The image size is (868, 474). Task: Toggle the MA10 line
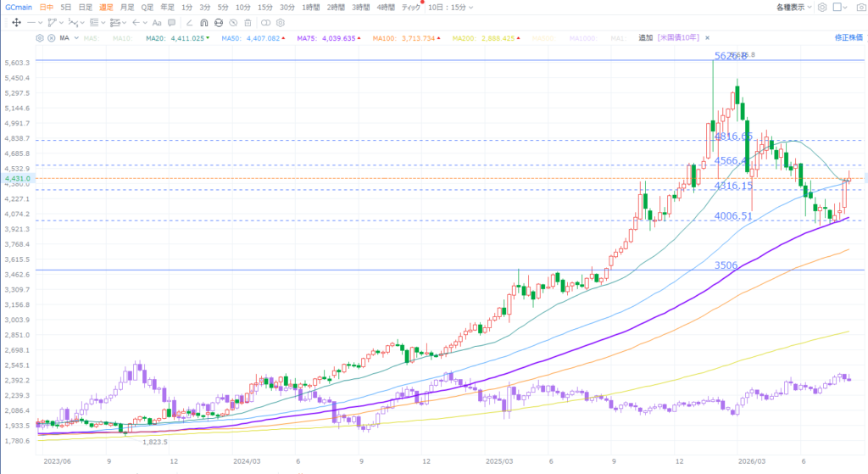coord(121,38)
